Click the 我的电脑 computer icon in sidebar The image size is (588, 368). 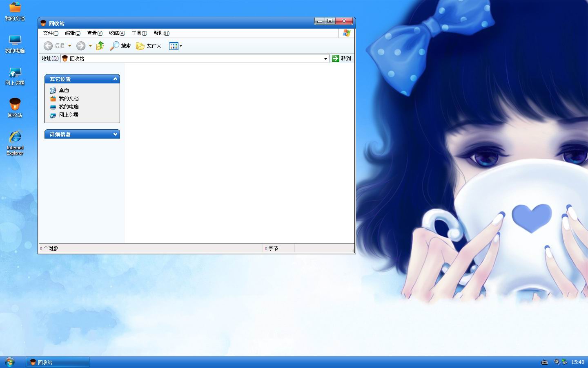(x=53, y=107)
